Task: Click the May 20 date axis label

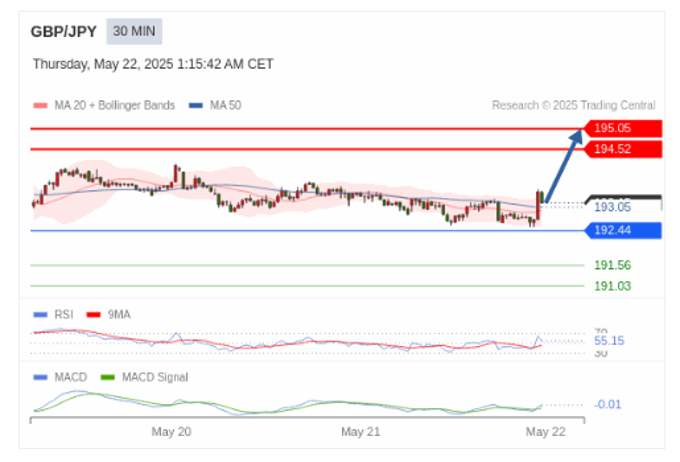Action: [x=171, y=432]
